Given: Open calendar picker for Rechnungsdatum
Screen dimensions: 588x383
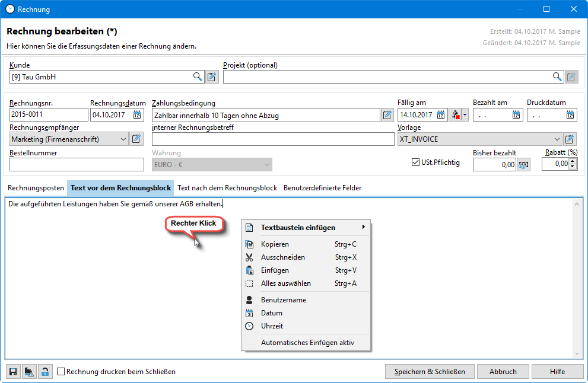Looking at the screenshot, I should pos(138,115).
